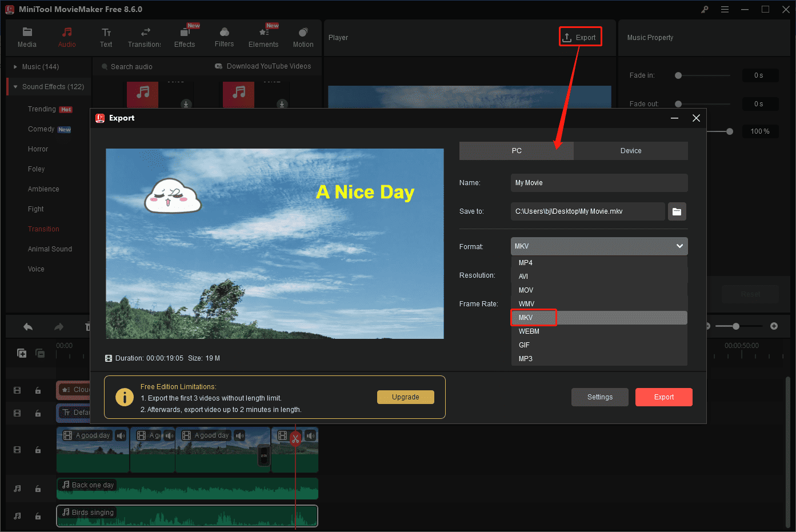Click the Fade out slider handle
Viewport: 796px width, 532px height.
[678, 104]
